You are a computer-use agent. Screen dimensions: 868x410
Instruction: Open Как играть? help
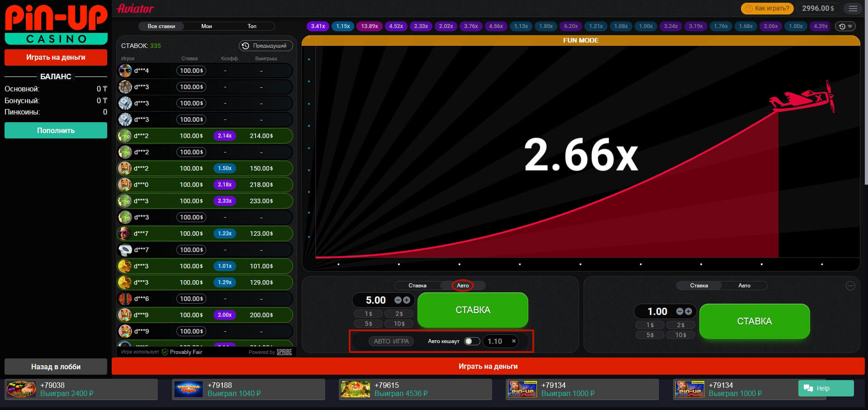point(768,9)
